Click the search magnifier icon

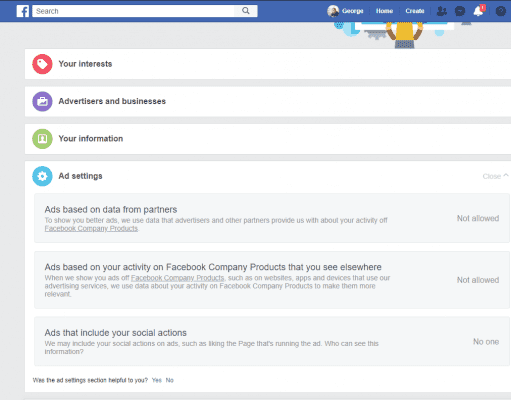pyautogui.click(x=246, y=11)
